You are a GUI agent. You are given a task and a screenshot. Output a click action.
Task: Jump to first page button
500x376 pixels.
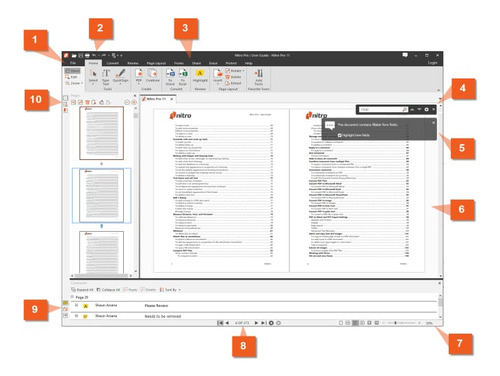click(x=220, y=323)
